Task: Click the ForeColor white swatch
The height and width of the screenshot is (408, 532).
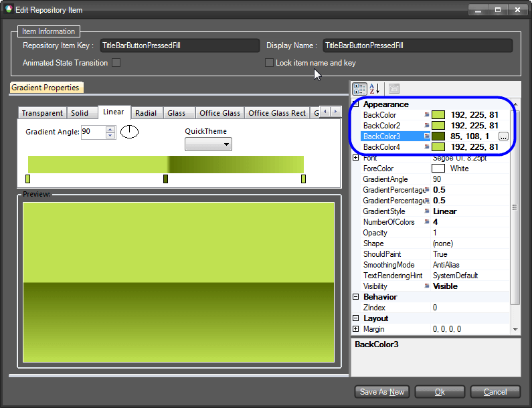Action: 438,169
